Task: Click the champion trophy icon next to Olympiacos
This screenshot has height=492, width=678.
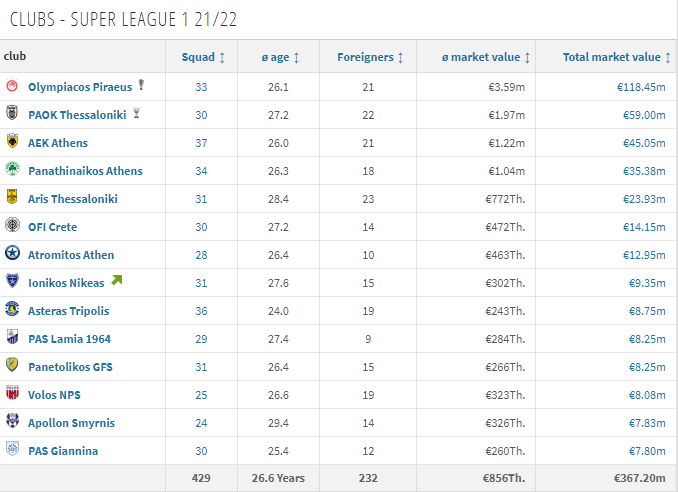Action: pos(141,85)
